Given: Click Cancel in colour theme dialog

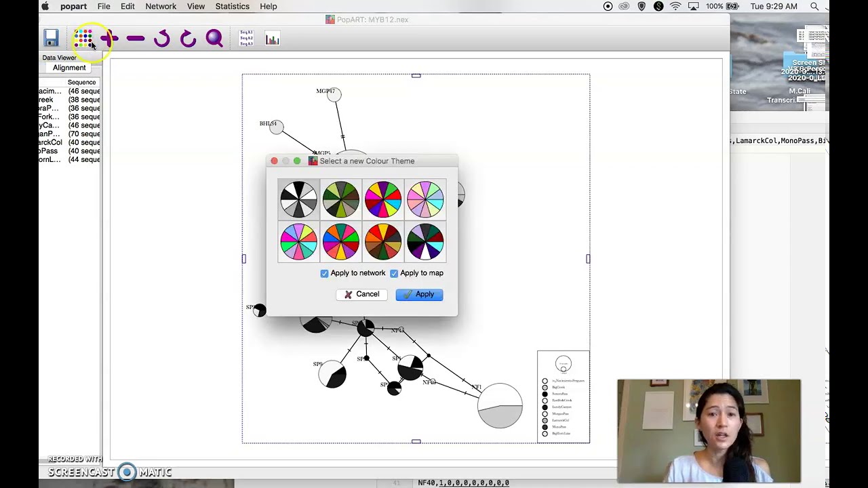Looking at the screenshot, I should (x=361, y=294).
